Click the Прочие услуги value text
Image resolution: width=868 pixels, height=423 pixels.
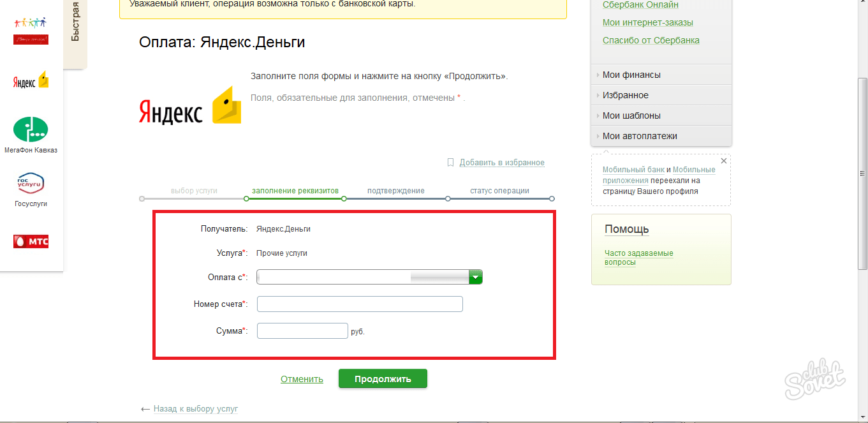coord(282,253)
